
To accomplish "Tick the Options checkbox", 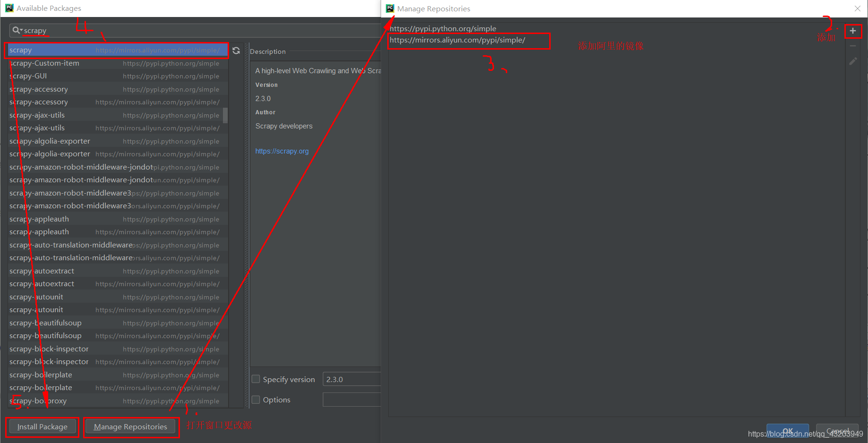I will click(256, 400).
